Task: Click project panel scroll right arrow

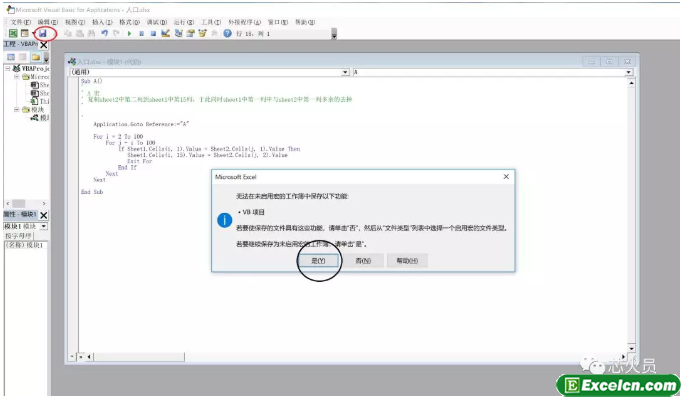Action: [44, 203]
